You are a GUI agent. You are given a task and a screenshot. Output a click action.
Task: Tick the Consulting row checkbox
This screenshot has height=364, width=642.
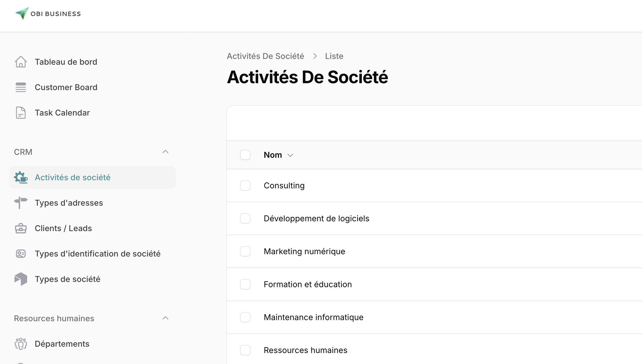[x=245, y=185]
